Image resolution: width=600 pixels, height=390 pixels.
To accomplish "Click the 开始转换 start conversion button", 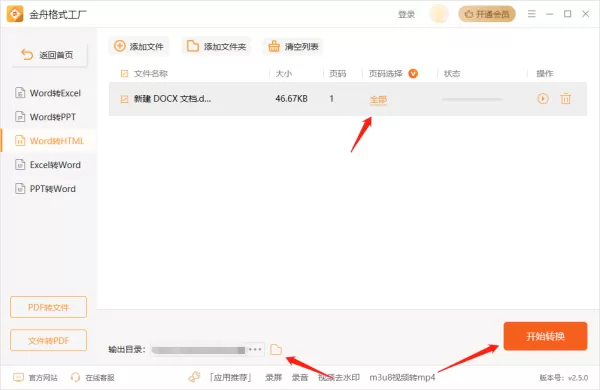I will (545, 336).
